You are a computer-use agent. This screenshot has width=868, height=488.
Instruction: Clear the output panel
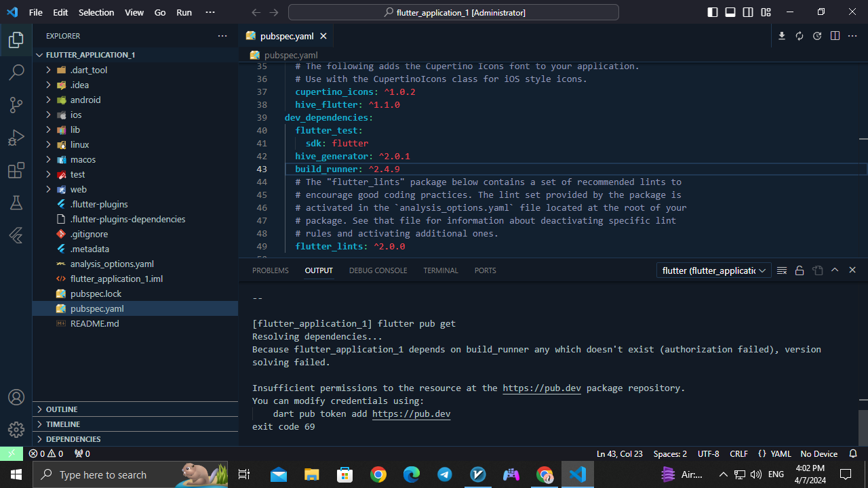click(x=782, y=270)
